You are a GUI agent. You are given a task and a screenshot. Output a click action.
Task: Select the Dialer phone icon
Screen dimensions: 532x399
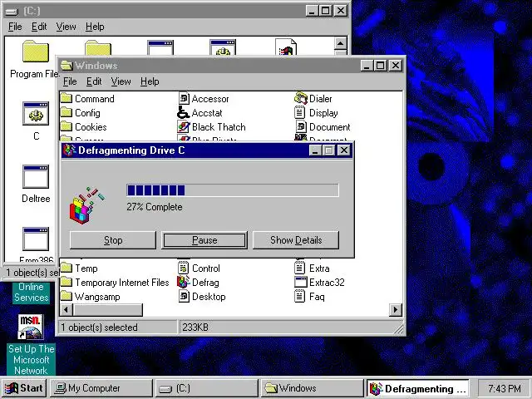301,98
